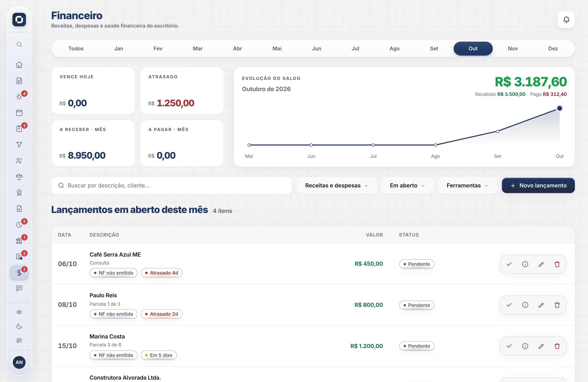Viewport: 588px width, 382px height.
Task: Open the Em aberto status dropdown
Action: (407, 186)
